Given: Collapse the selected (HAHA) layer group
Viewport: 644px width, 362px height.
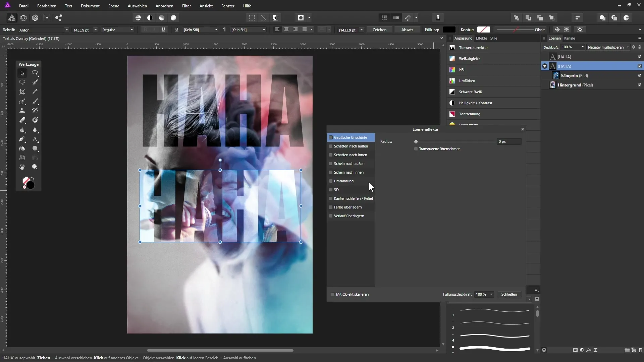Looking at the screenshot, I should pos(545,66).
